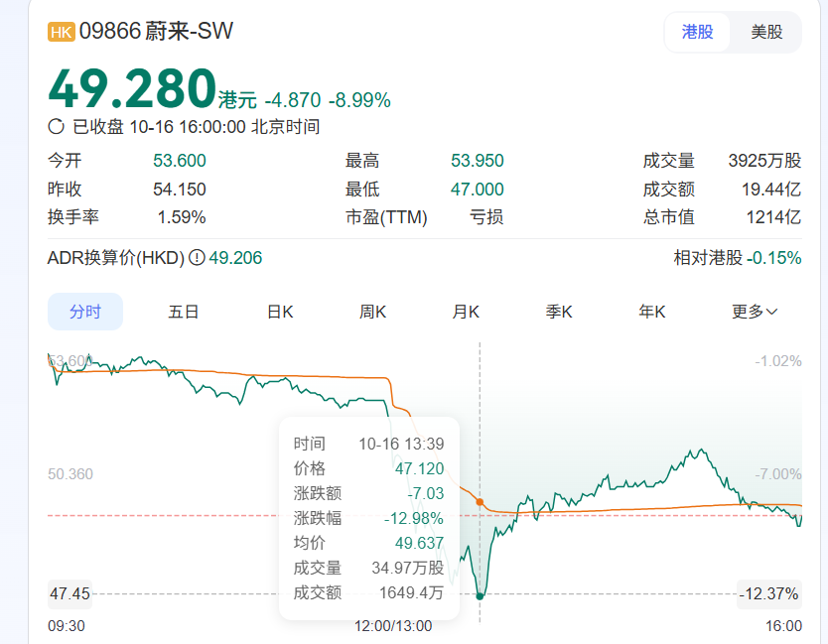Click the orange HK market badge
Image resolution: width=828 pixels, height=644 pixels.
62,33
